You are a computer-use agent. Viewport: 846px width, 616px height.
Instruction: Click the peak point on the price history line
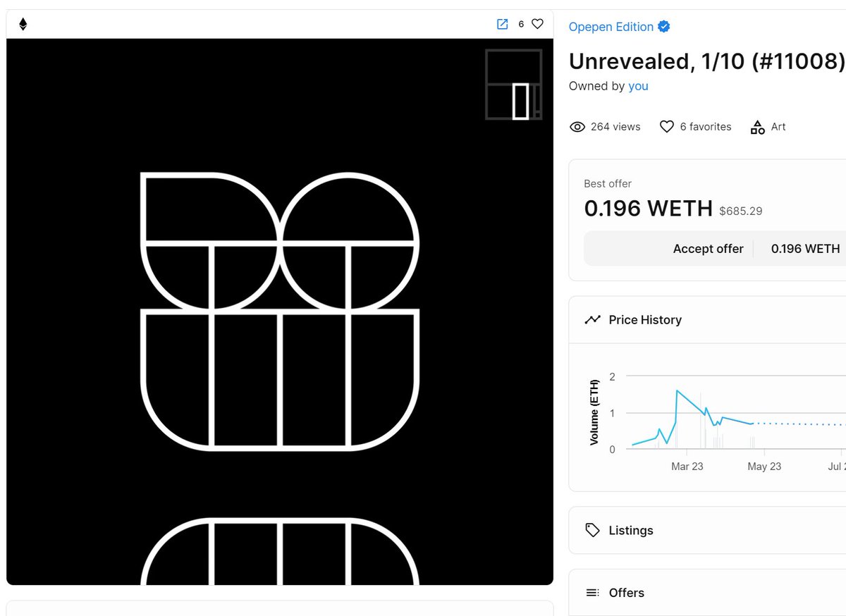(x=677, y=390)
